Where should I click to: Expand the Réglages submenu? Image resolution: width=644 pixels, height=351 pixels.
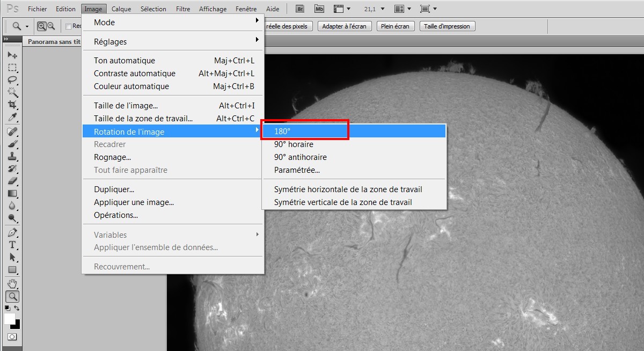173,41
